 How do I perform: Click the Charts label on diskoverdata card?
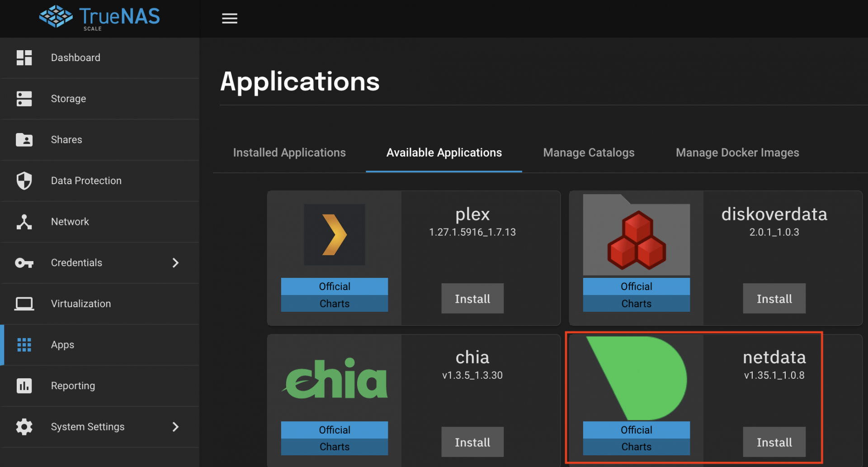pyautogui.click(x=637, y=304)
